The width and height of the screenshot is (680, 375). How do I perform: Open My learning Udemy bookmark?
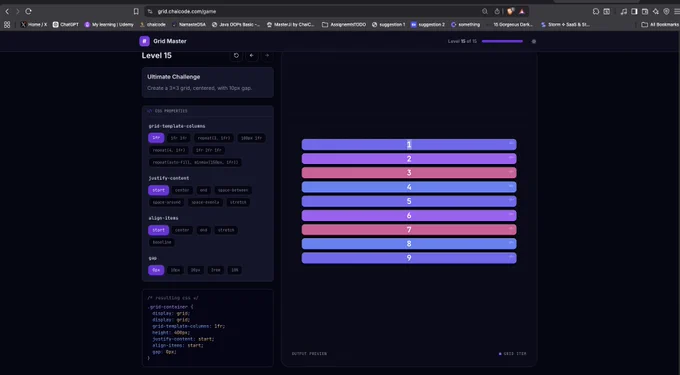click(109, 25)
